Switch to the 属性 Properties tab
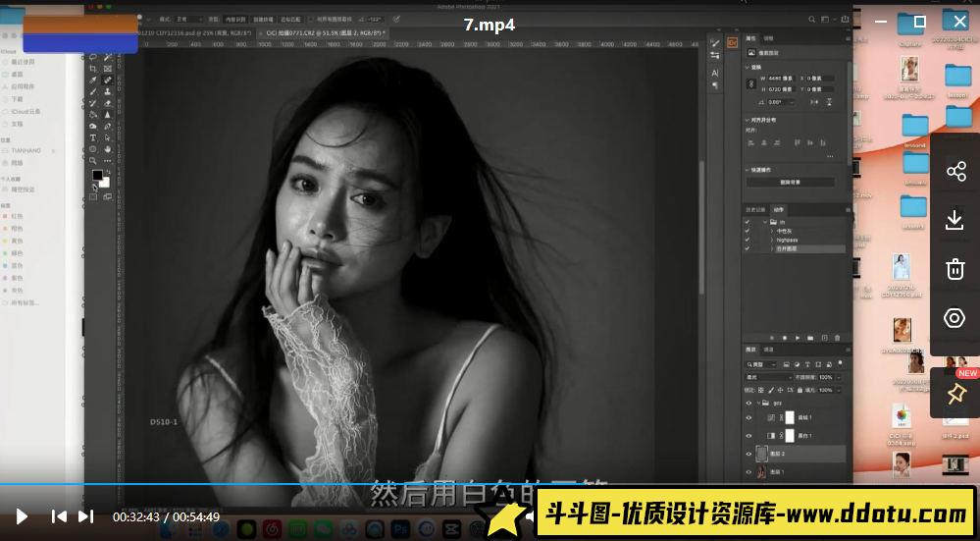980x541 pixels. point(750,38)
